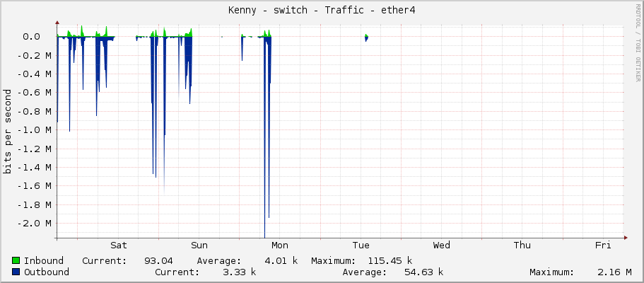Click the 'Sat' day label on x-axis
This screenshot has width=644, height=283.
click(119, 246)
